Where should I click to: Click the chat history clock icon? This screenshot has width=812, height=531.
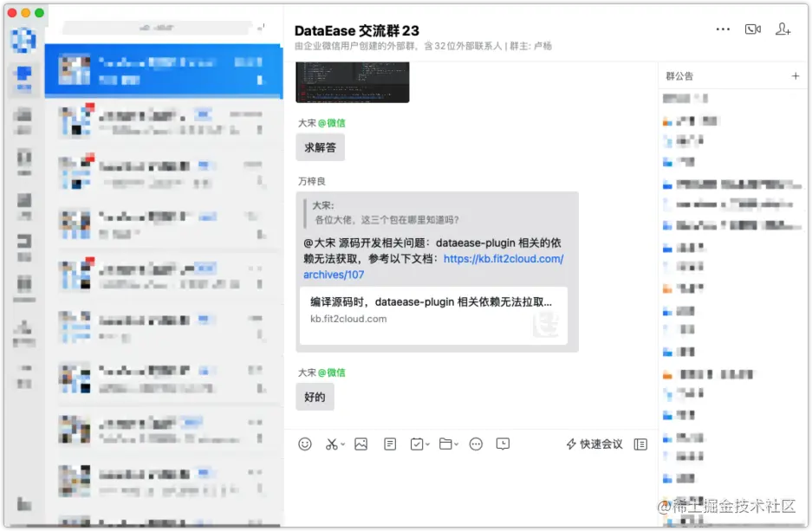pyautogui.click(x=503, y=444)
